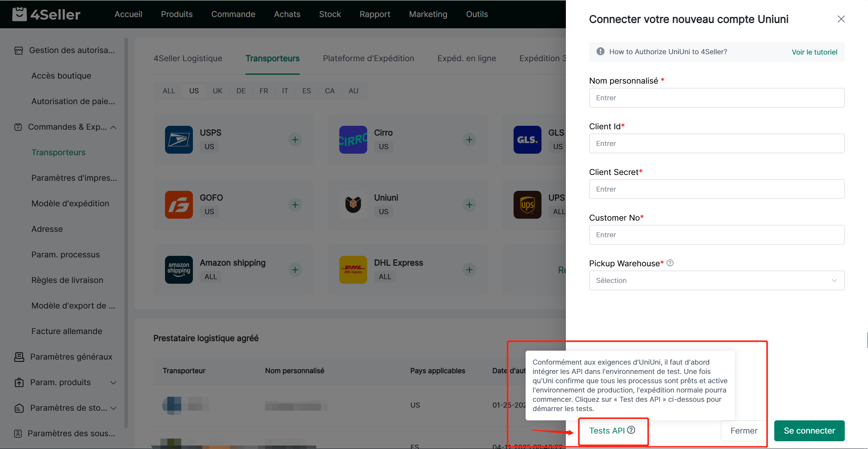
Task: Click the Se connecter button
Action: [x=809, y=430]
